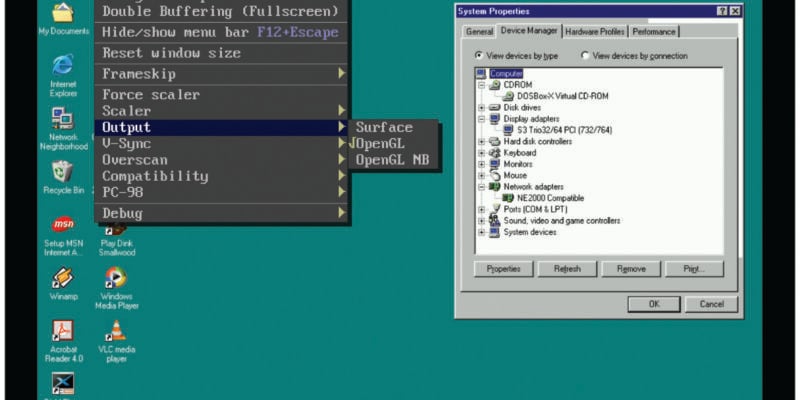Click the Monitors category icon
This screenshot has height=400, width=800.
click(495, 164)
